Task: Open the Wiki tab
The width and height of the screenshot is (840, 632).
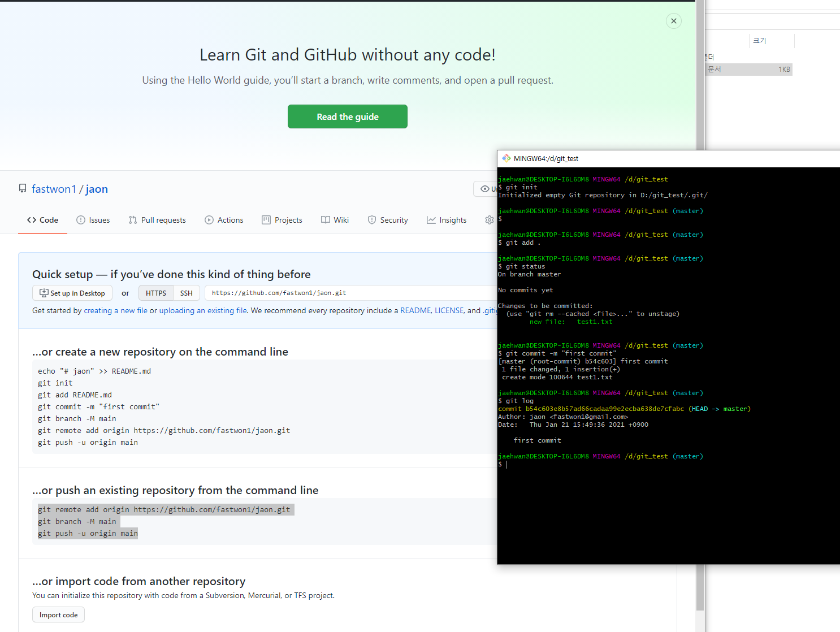Action: pyautogui.click(x=335, y=220)
